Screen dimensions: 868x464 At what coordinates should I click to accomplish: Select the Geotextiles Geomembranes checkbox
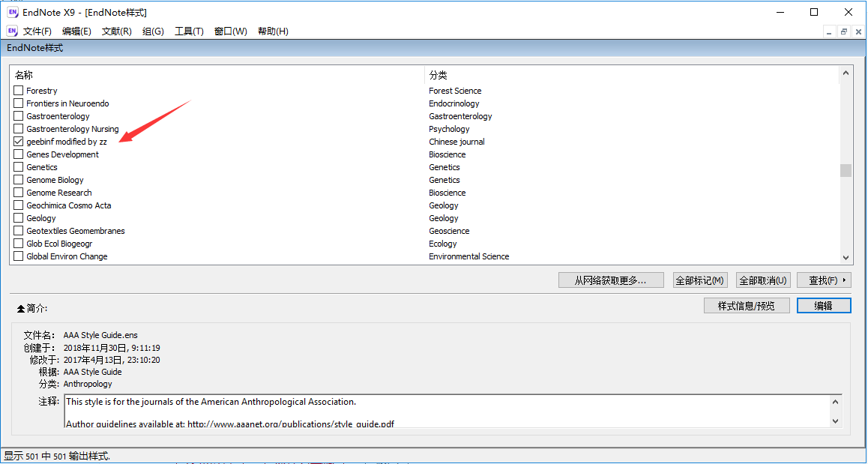(18, 231)
